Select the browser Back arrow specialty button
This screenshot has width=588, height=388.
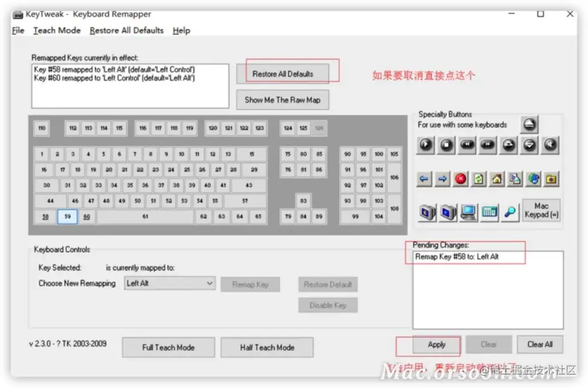click(x=424, y=179)
